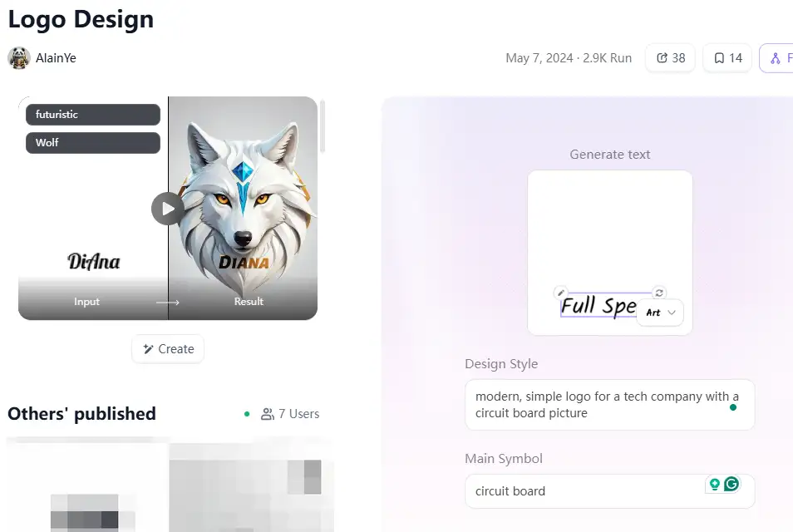Play the Diana wolf logo preview video
Image resolution: width=793 pixels, height=532 pixels.
pyautogui.click(x=167, y=209)
